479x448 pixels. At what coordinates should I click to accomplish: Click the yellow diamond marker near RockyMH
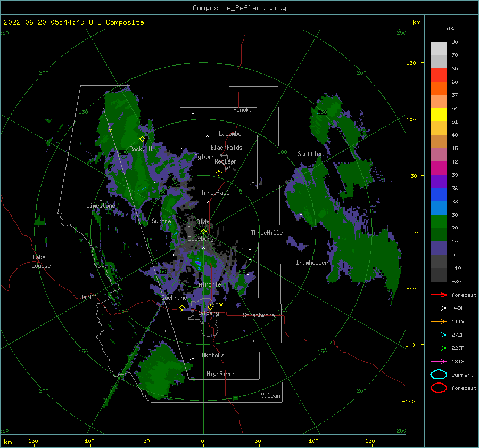[142, 139]
